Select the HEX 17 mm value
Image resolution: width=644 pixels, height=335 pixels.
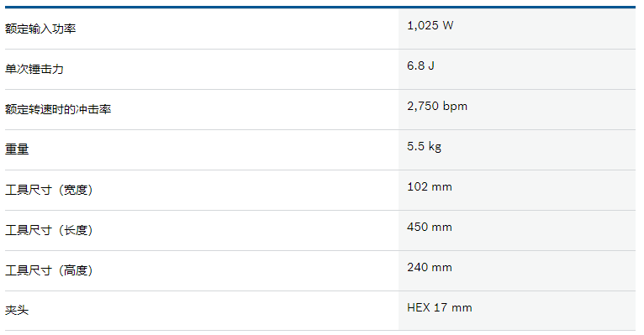[440, 307]
